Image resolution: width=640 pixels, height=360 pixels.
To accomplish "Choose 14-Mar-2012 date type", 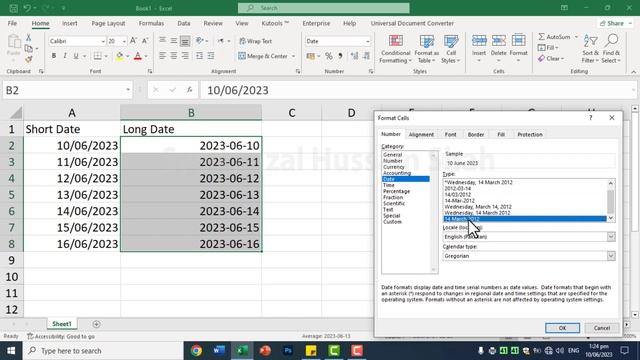I will click(x=460, y=201).
